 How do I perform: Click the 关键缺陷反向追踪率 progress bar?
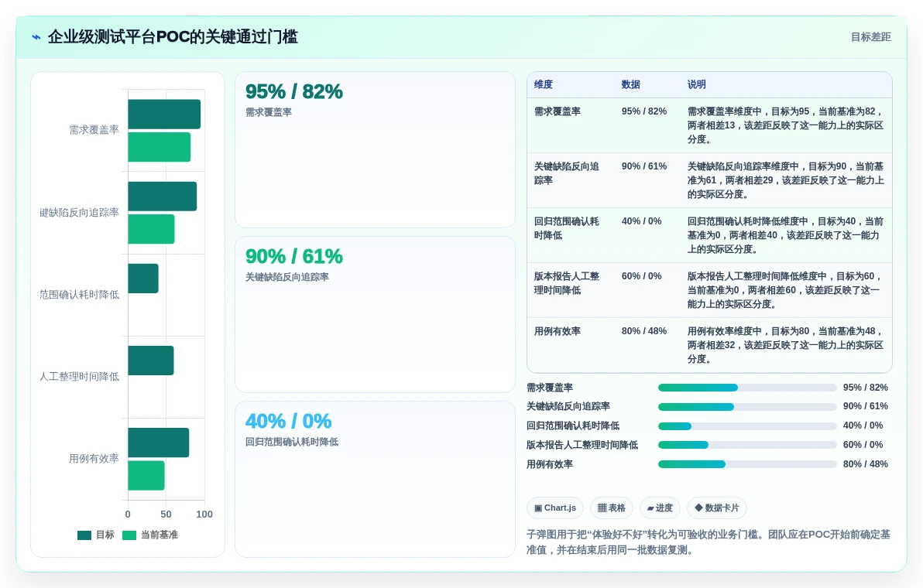[747, 407]
